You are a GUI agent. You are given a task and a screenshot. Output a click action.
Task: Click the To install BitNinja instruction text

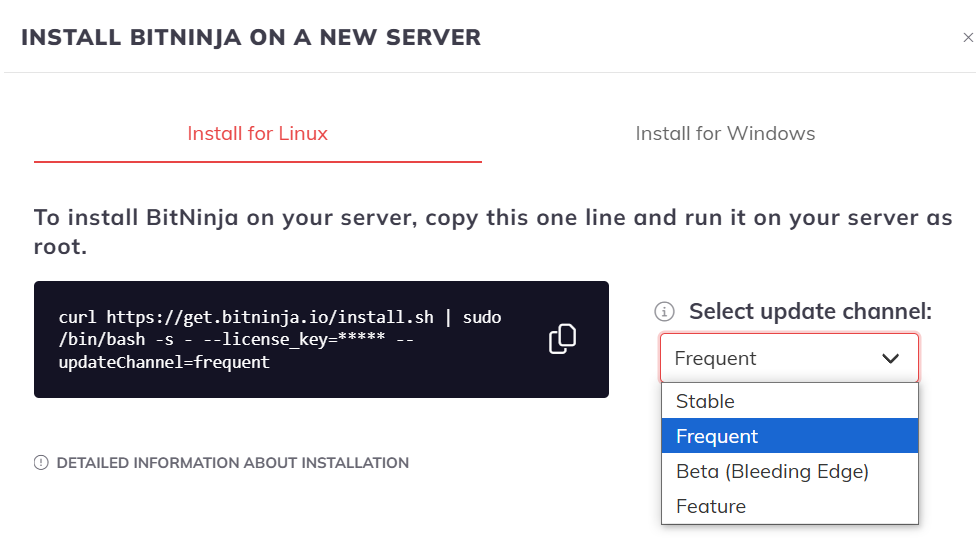(493, 232)
